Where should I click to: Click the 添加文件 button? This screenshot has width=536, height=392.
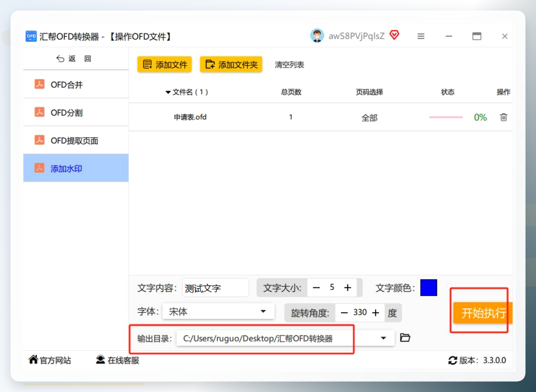click(x=164, y=65)
